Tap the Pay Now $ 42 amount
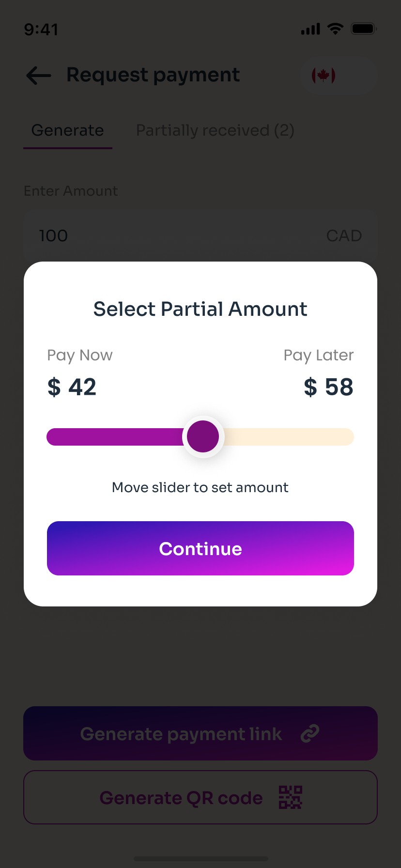The height and width of the screenshot is (868, 401). (x=72, y=387)
